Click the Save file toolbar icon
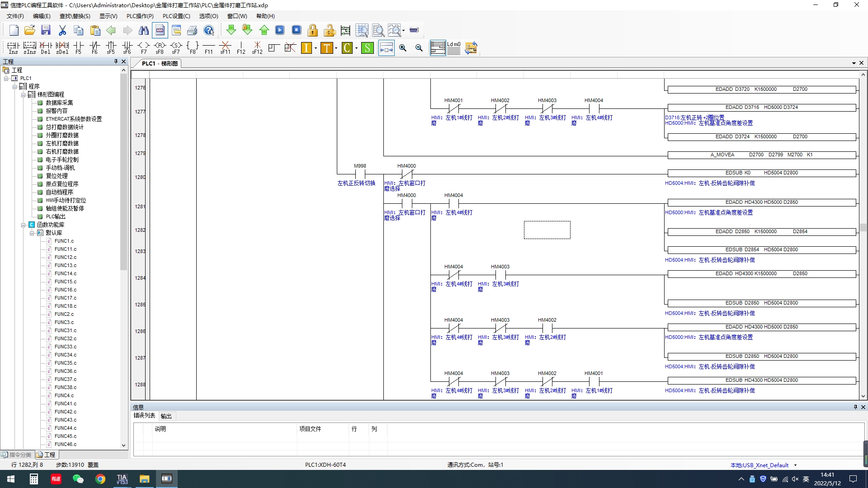Screen dimensions: 868x488 point(46,30)
